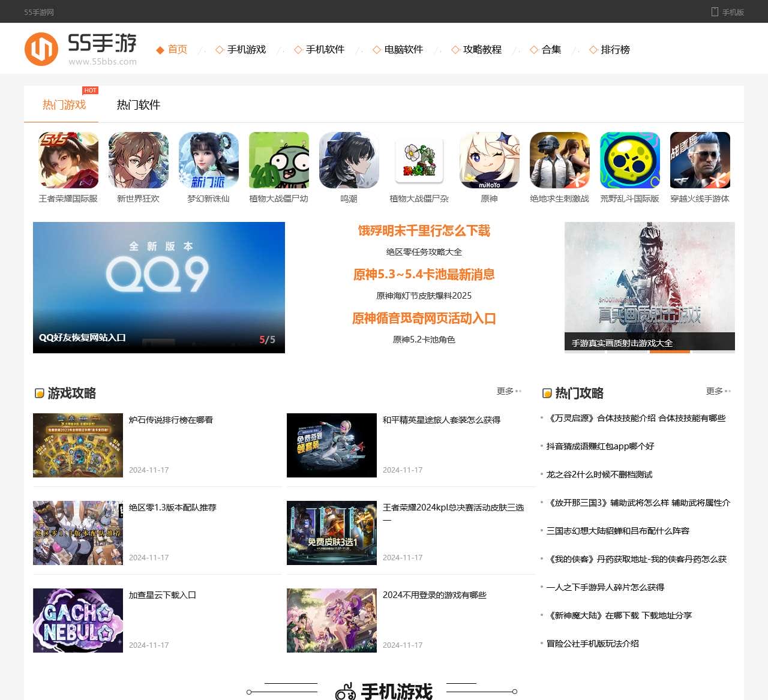Select the 热门游戏 tab
This screenshot has width=768, height=700.
coord(64,105)
